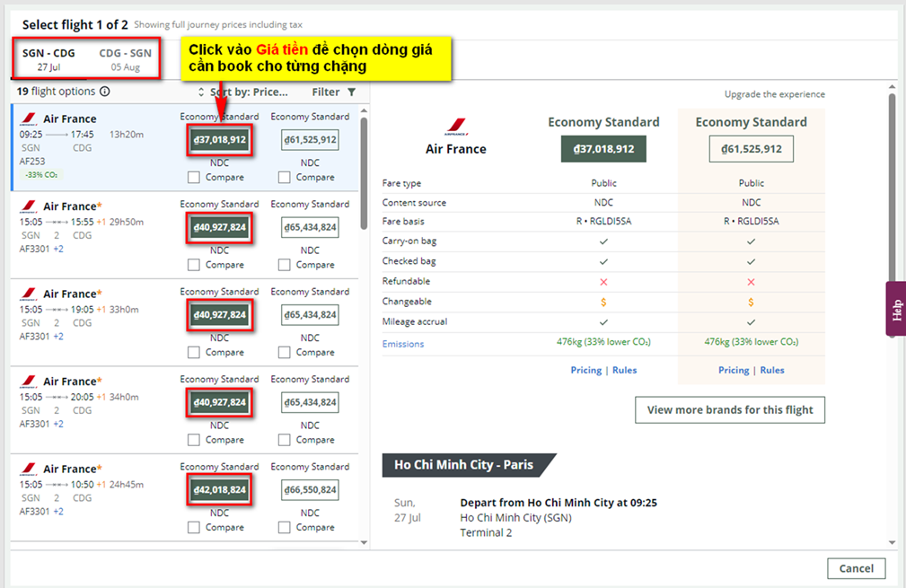Viewport: 906px width, 588px height.
Task: Choose ₫65,434,824 fare on the 34h0m flight
Action: (x=311, y=402)
